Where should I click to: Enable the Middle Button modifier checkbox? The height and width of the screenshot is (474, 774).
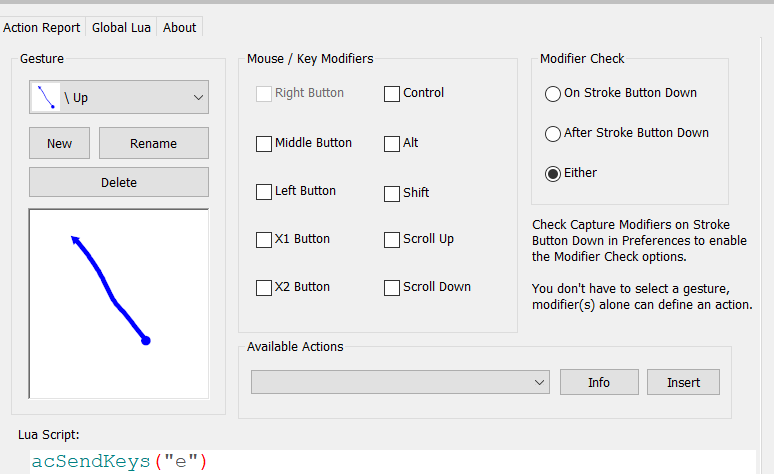coord(264,143)
